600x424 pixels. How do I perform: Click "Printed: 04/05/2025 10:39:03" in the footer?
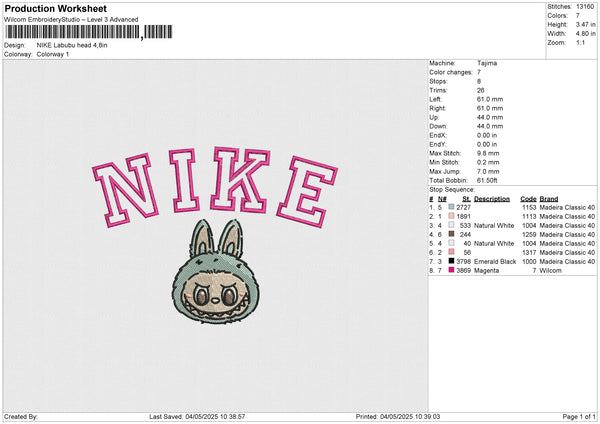click(398, 417)
